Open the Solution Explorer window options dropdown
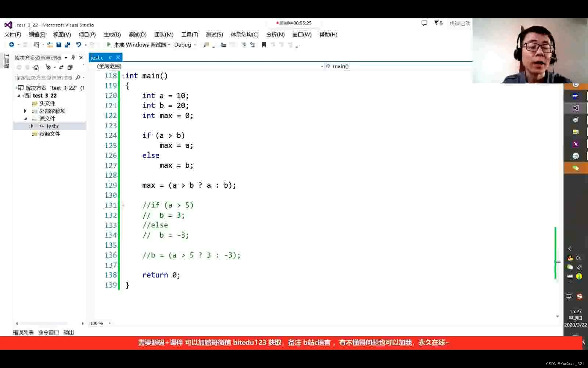Viewport: 588px width, 368px height. [66, 58]
